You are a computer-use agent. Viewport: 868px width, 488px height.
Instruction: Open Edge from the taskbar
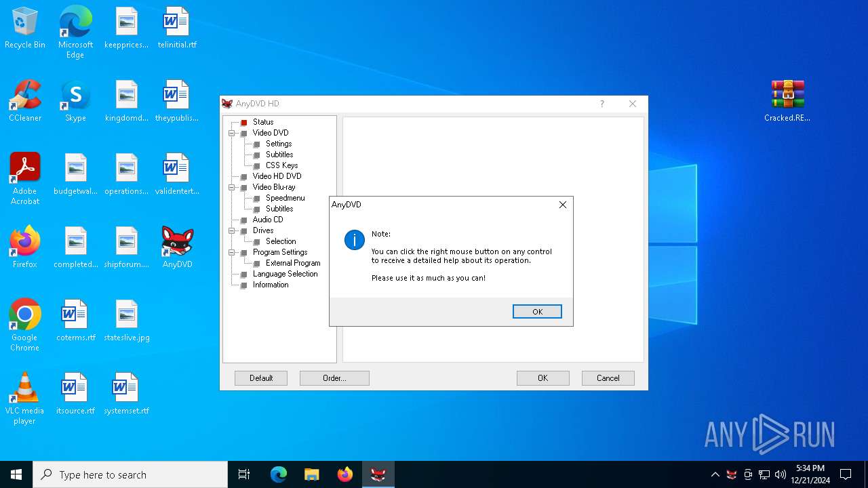[x=279, y=474]
